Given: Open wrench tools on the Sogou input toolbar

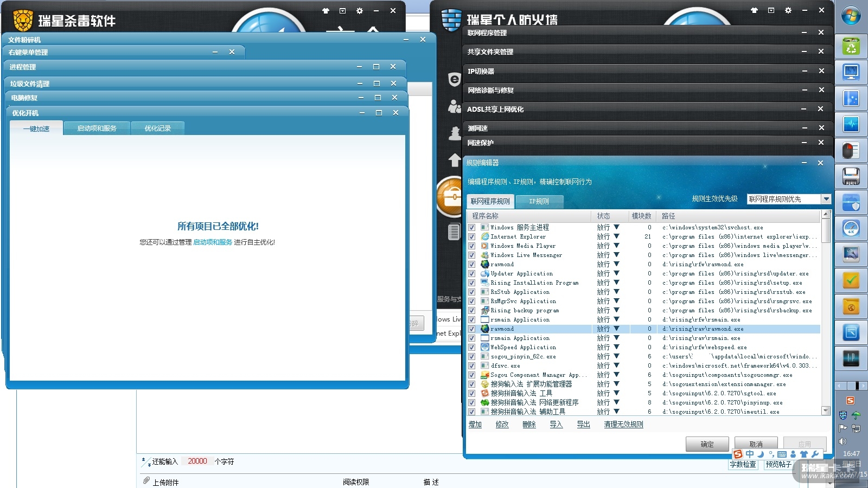Looking at the screenshot, I should [815, 454].
